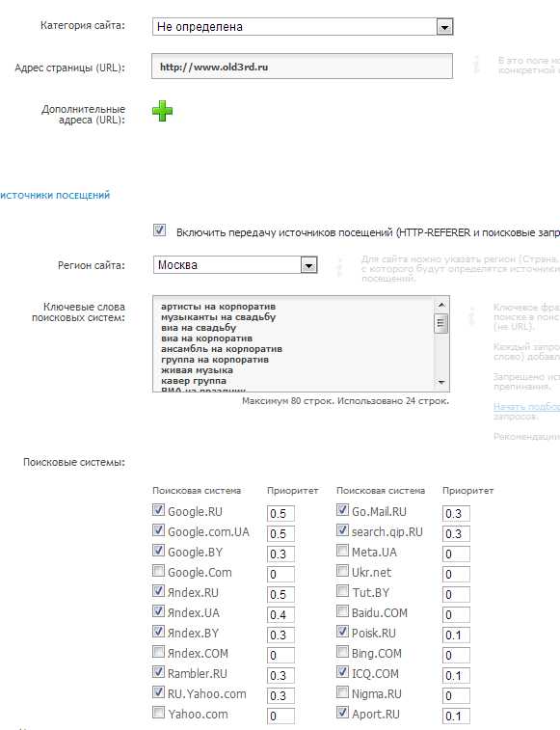This screenshot has height=730, width=560.
Task: Uncheck the Google.BY checkbox
Action: [158, 551]
